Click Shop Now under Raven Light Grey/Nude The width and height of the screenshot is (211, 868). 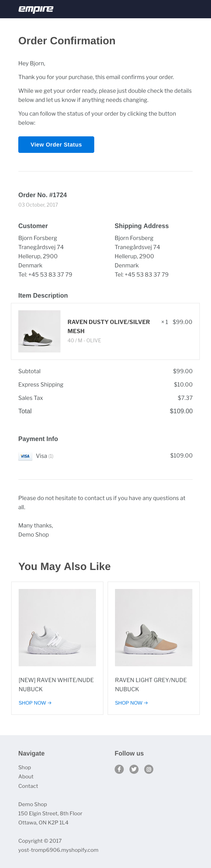pyautogui.click(x=132, y=703)
